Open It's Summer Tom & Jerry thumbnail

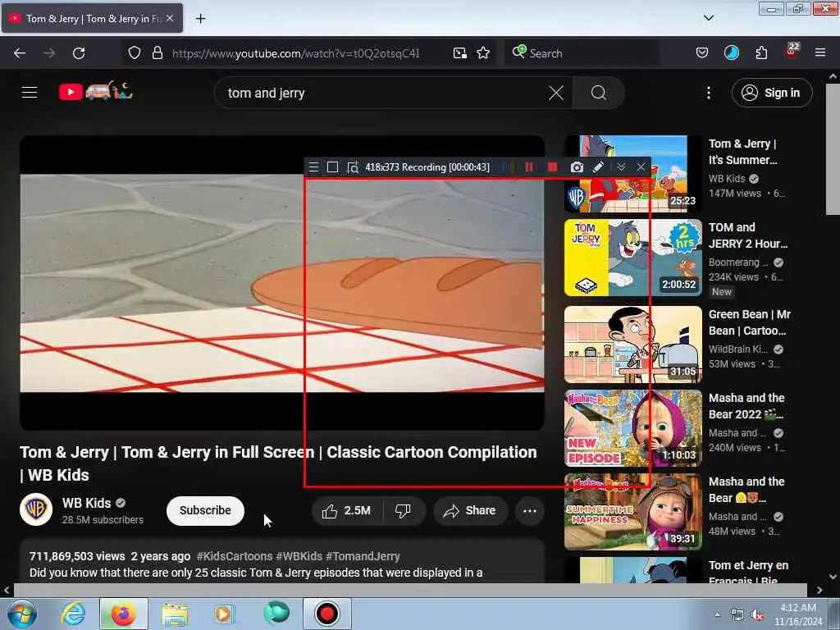coord(632,174)
